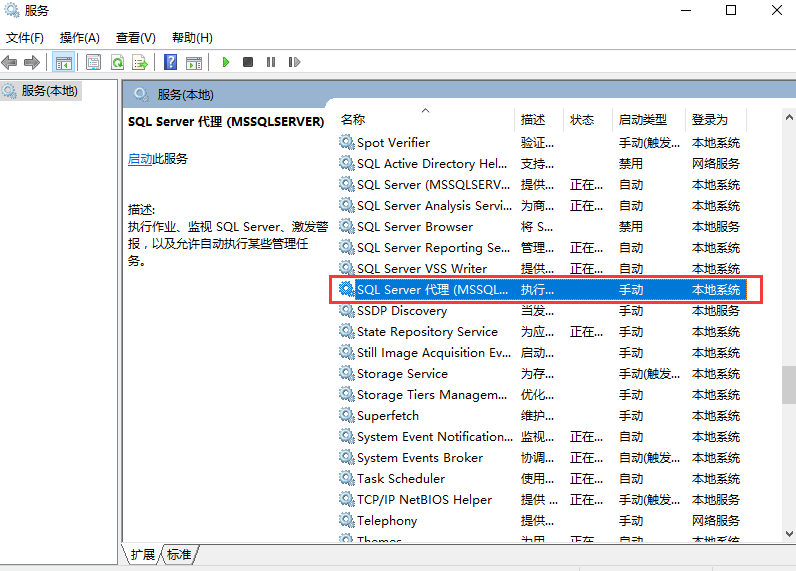Viewport: 796px width, 571px height.
Task: Click 网络服务 in Telephony row
Action: 716,521
